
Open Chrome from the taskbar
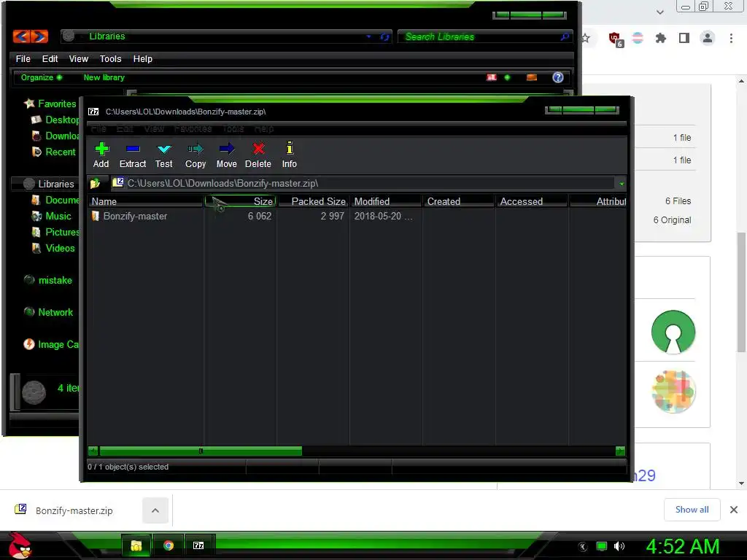coord(169,545)
